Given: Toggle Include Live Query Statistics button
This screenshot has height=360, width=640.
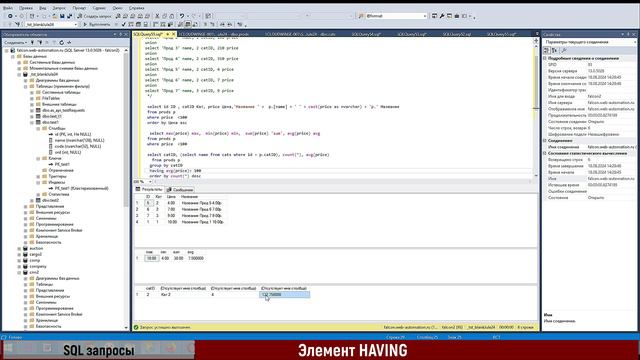Looking at the screenshot, I should click(163, 24).
